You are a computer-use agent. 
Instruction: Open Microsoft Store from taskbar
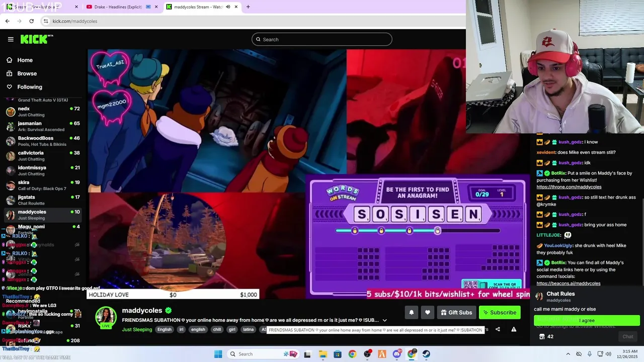pos(338,354)
